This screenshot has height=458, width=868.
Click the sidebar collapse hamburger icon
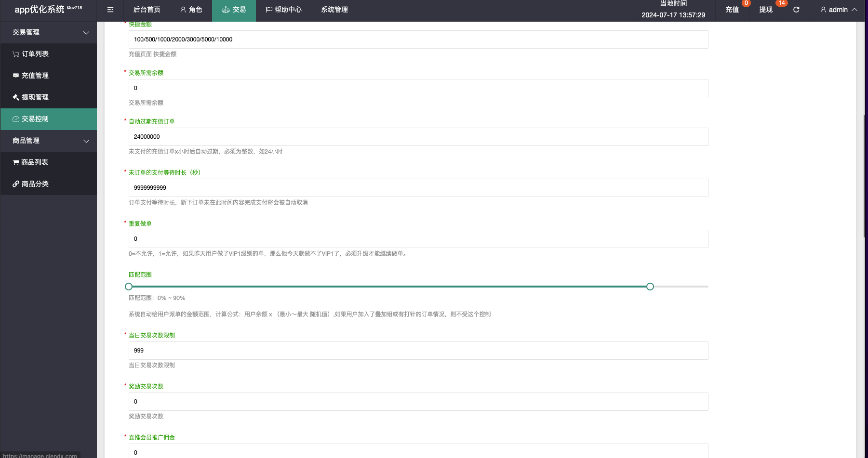(110, 10)
